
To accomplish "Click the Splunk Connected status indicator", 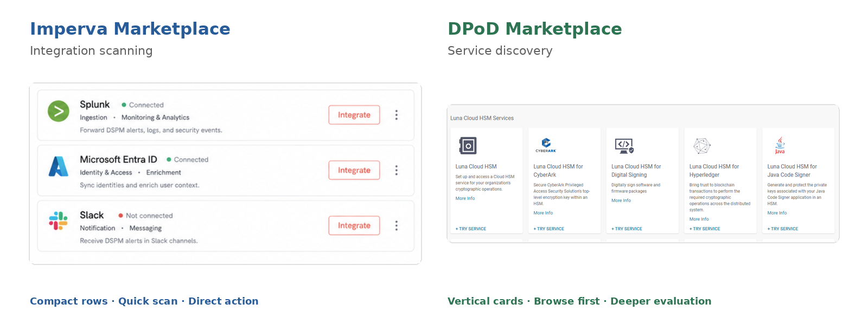I will coord(143,105).
